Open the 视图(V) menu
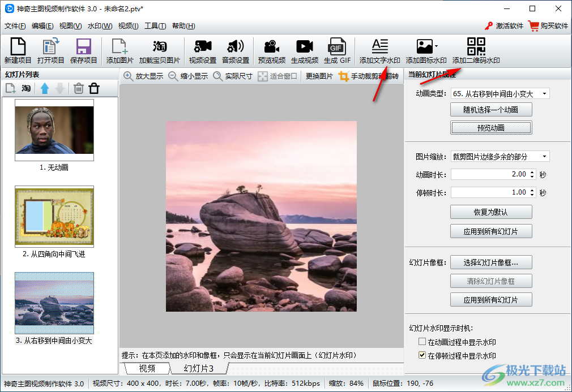This screenshot has height=392, width=572. point(70,26)
